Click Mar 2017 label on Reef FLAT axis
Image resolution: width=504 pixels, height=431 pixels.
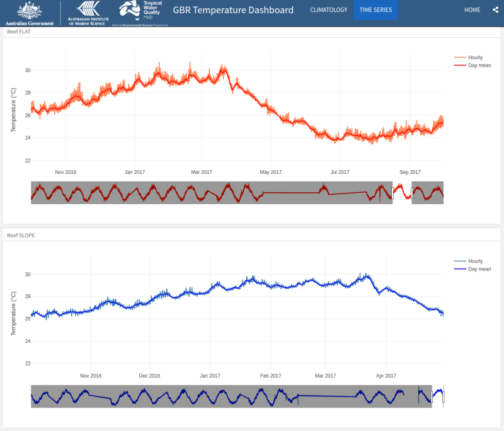(202, 172)
